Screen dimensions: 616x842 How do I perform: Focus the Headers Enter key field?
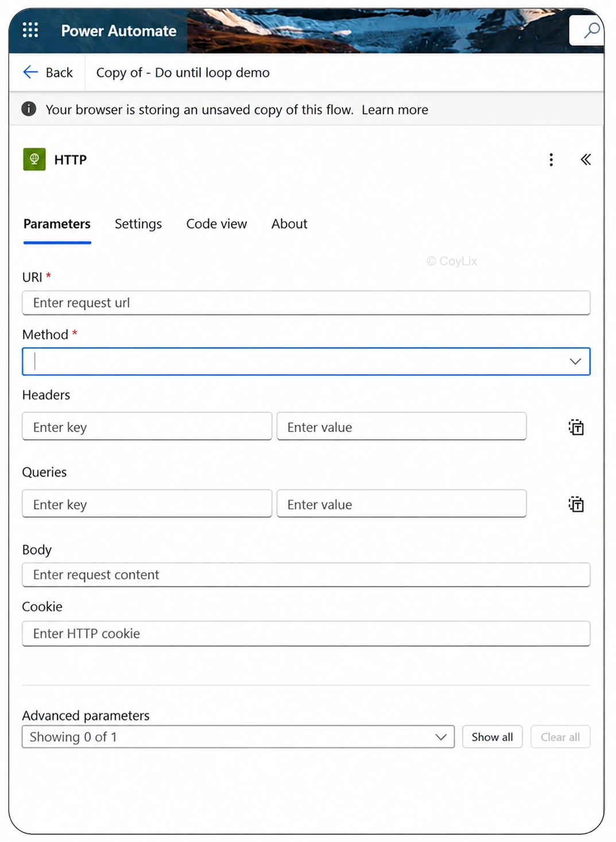[x=147, y=426]
